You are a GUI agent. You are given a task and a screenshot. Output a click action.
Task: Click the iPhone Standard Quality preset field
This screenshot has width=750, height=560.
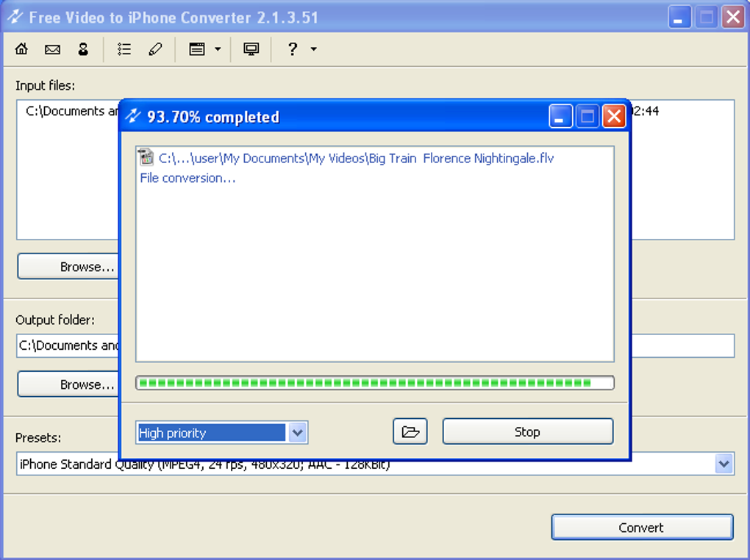375,464
